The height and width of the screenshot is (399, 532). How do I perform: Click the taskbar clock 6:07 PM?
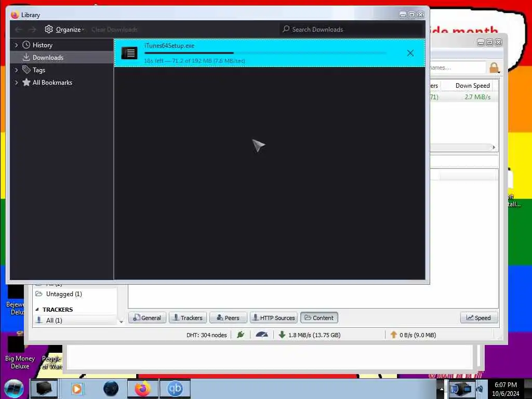click(506, 385)
